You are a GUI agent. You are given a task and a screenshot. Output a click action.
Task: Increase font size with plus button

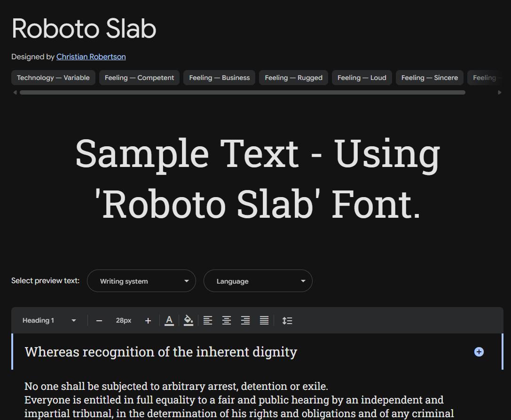148,321
